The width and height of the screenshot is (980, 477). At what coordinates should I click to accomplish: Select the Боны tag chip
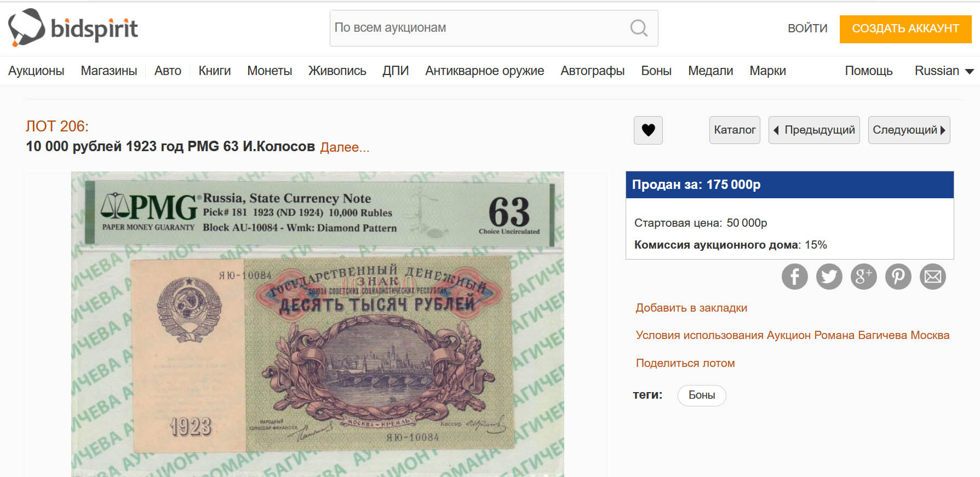(x=702, y=395)
